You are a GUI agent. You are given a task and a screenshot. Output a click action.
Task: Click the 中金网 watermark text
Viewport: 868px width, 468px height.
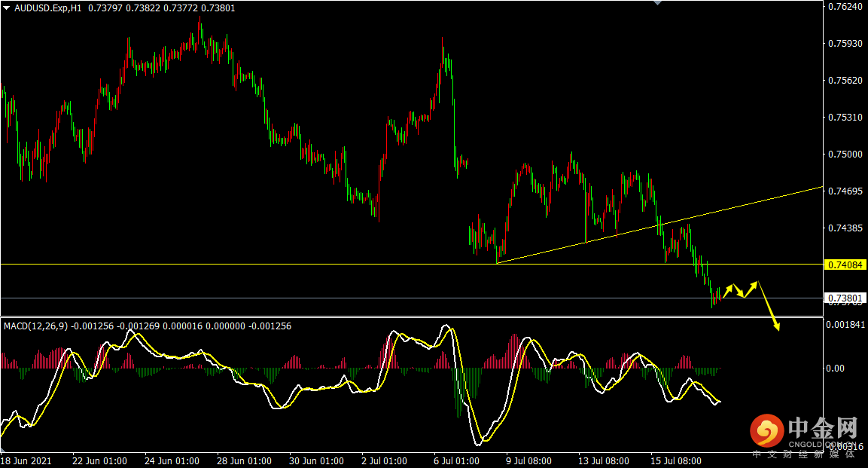point(822,430)
